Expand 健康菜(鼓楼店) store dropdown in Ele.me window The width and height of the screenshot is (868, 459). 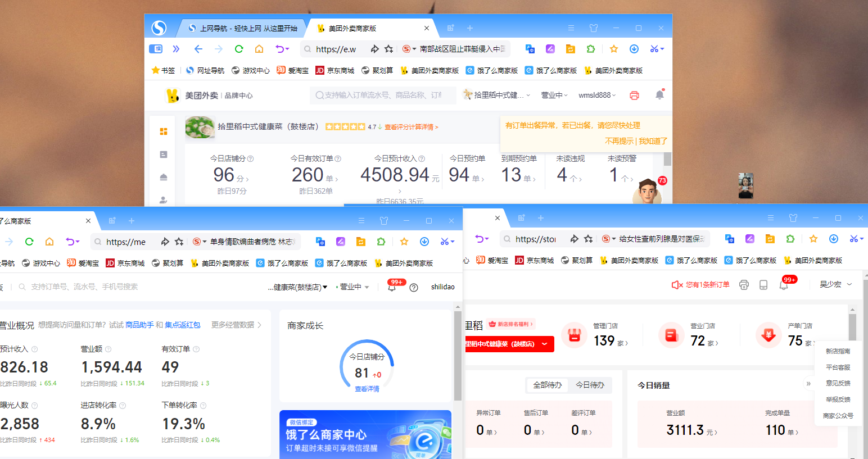(298, 287)
